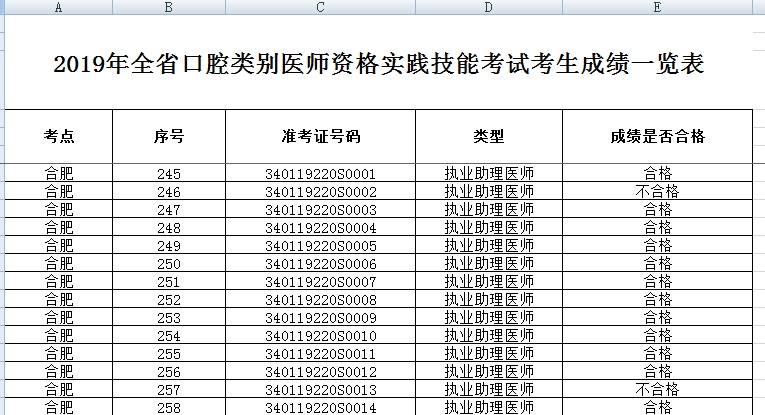Click the 合肥 cell in row 255
The image size is (765, 415).
coord(58,354)
